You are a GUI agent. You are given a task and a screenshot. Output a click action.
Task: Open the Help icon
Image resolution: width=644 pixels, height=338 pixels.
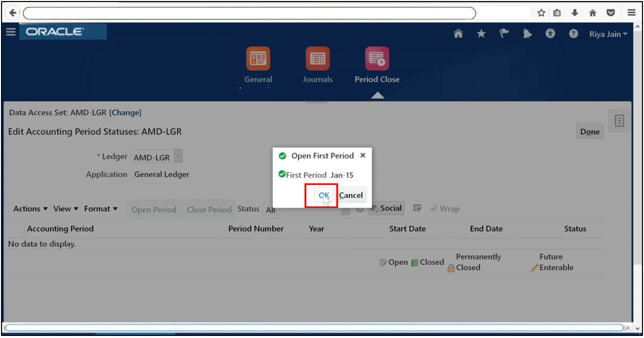pyautogui.click(x=573, y=34)
